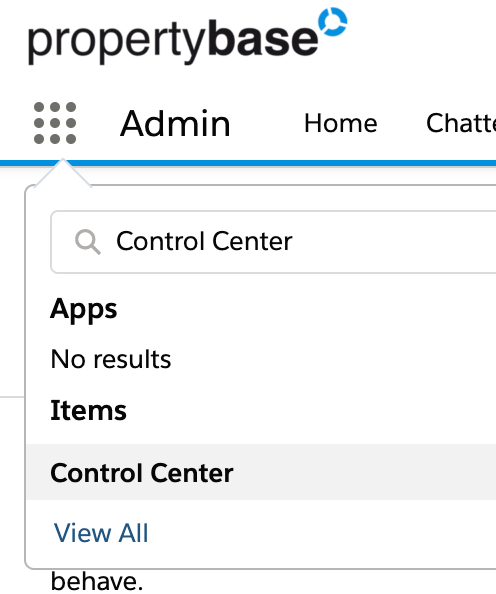Viewport: 496px width, 594px height.
Task: Click the Items section heading
Action: [x=88, y=410]
